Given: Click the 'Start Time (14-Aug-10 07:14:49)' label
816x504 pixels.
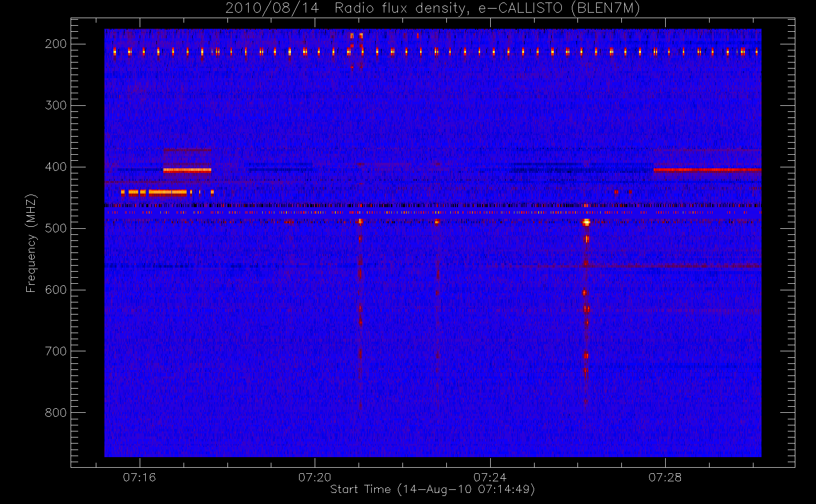Looking at the screenshot, I should (432, 489).
